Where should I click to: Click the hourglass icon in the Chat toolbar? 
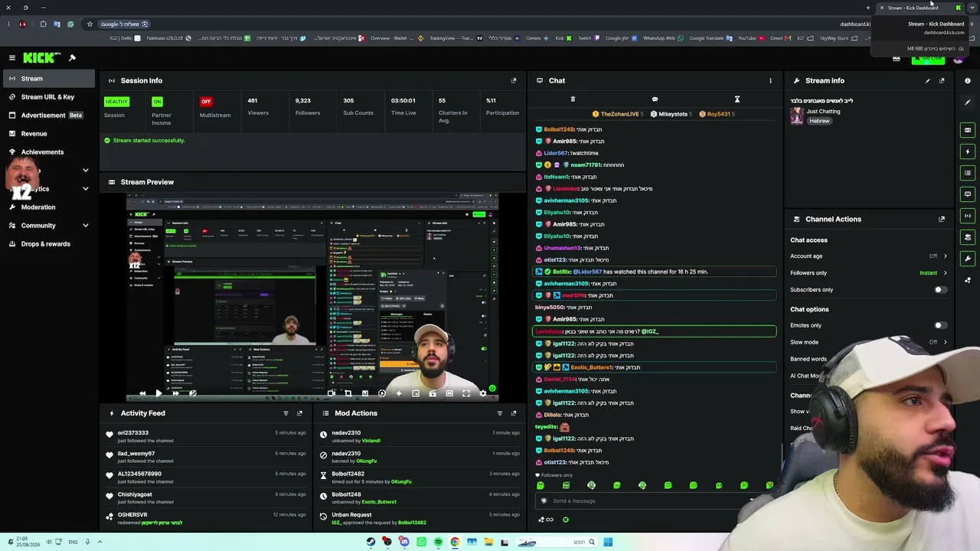tap(737, 99)
